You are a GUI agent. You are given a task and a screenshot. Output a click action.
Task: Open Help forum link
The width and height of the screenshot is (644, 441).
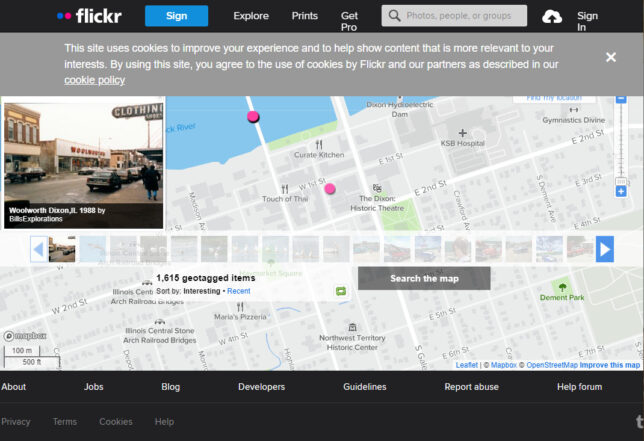tap(580, 387)
